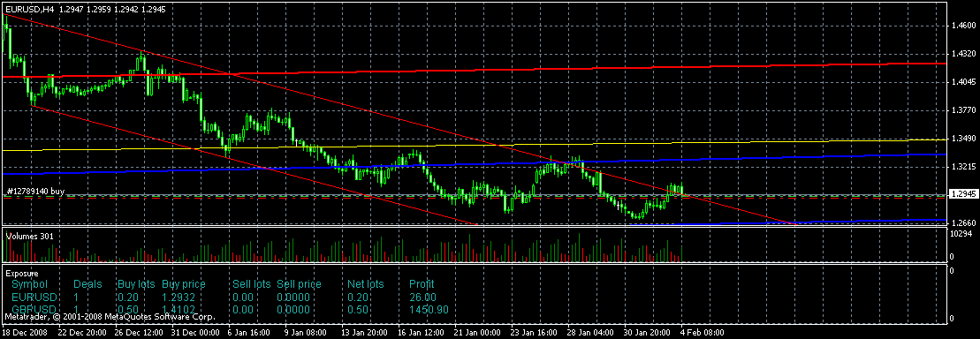Viewport: 980px width, 339px height.
Task: Select the EURUSD row in Exposure table
Action: point(230,298)
